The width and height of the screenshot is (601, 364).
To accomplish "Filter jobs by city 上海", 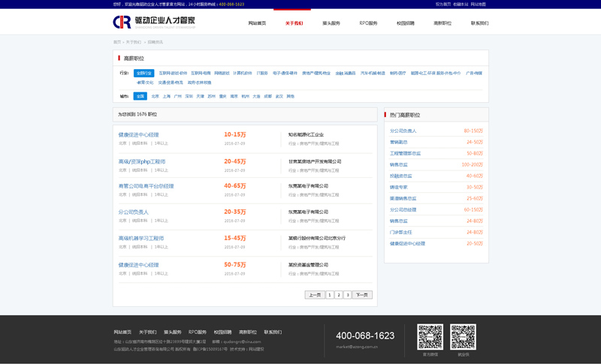I will 167,96.
